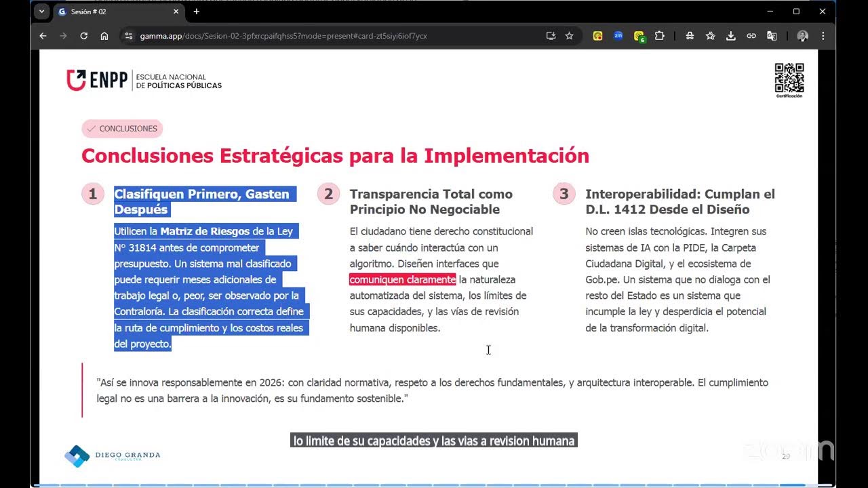Viewport: 868px width, 488px height.
Task: Click the number 3 circle badge
Action: coord(564,195)
